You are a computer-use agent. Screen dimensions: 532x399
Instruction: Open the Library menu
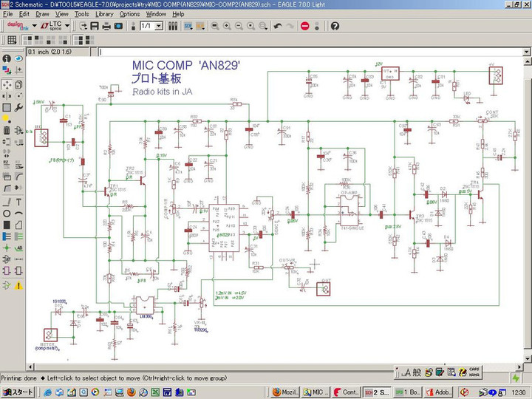coord(104,13)
